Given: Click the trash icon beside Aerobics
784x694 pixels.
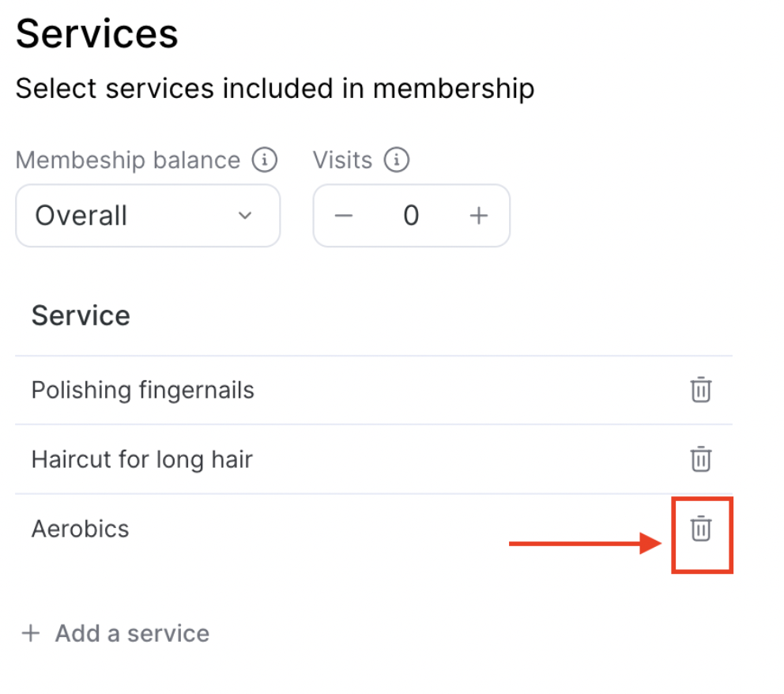Looking at the screenshot, I should tap(700, 529).
